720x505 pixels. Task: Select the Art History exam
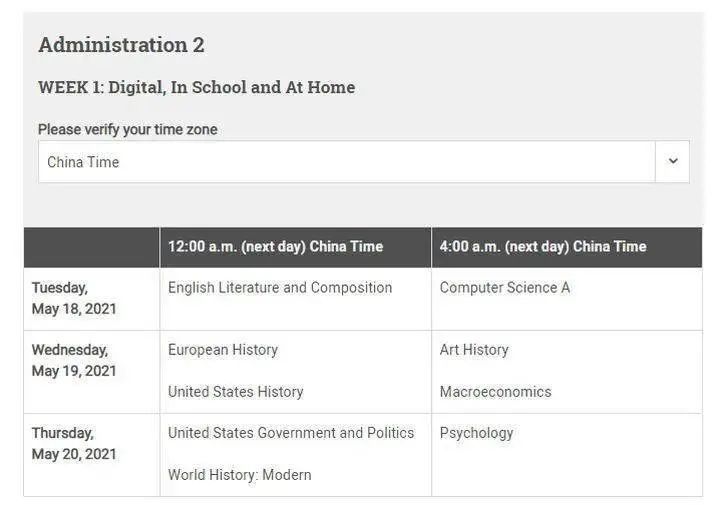click(x=474, y=350)
